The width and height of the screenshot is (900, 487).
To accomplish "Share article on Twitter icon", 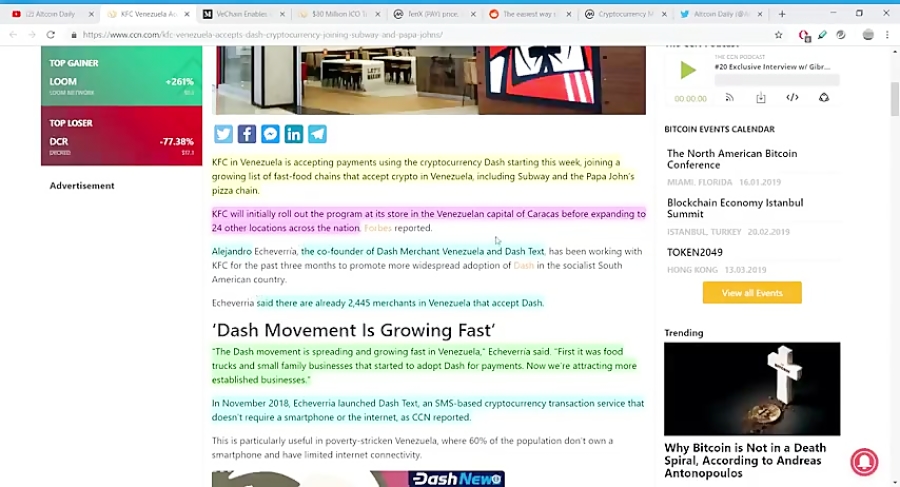I will (x=223, y=134).
